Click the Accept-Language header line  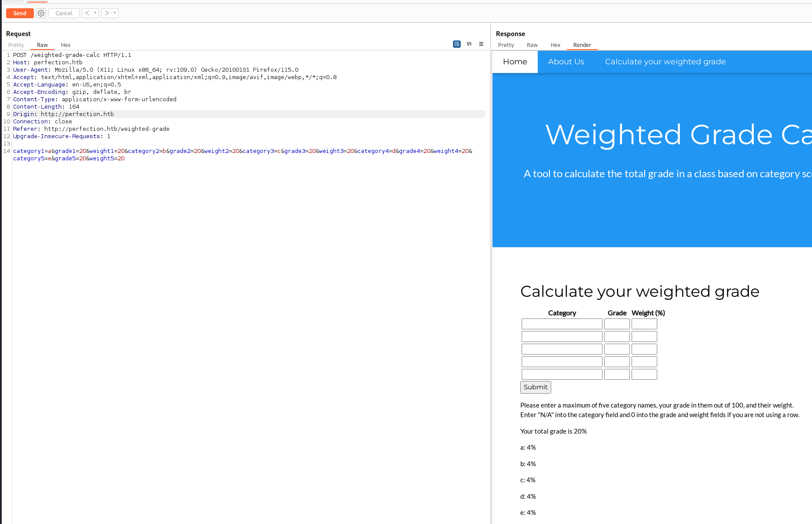click(x=67, y=85)
